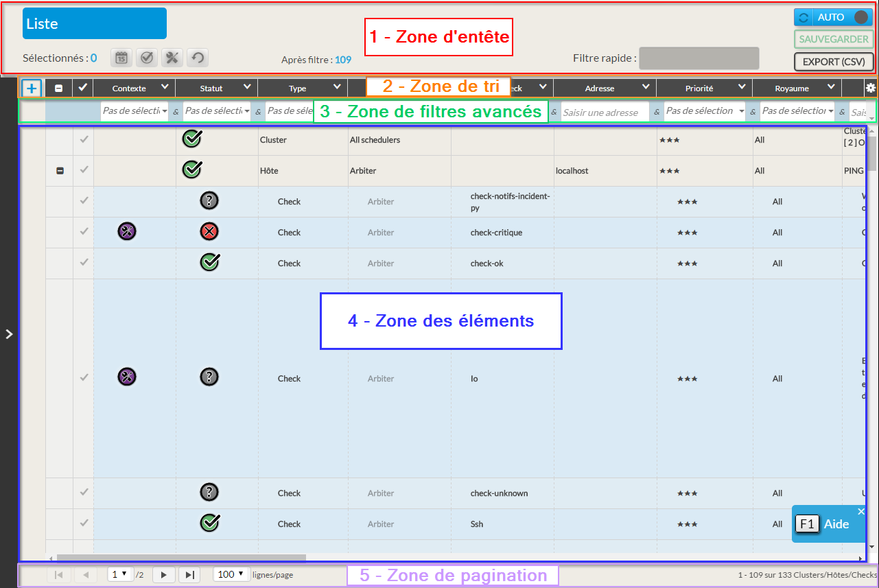
Task: Click the maintenance tools icon in header
Action: (x=172, y=58)
